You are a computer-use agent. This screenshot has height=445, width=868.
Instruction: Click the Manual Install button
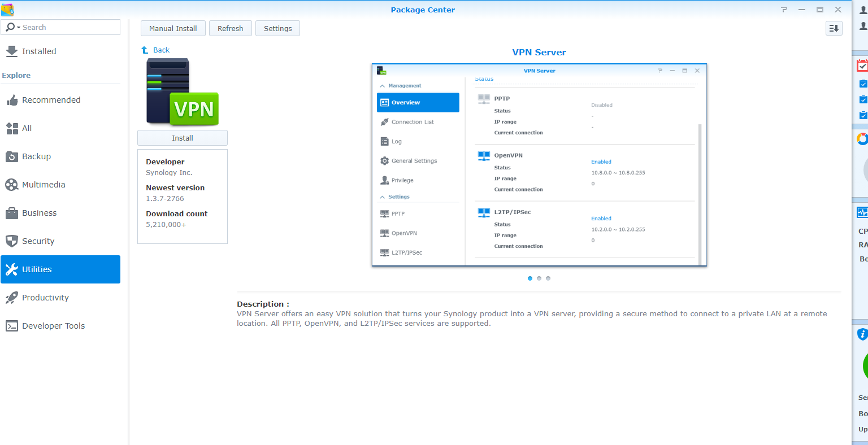(173, 28)
